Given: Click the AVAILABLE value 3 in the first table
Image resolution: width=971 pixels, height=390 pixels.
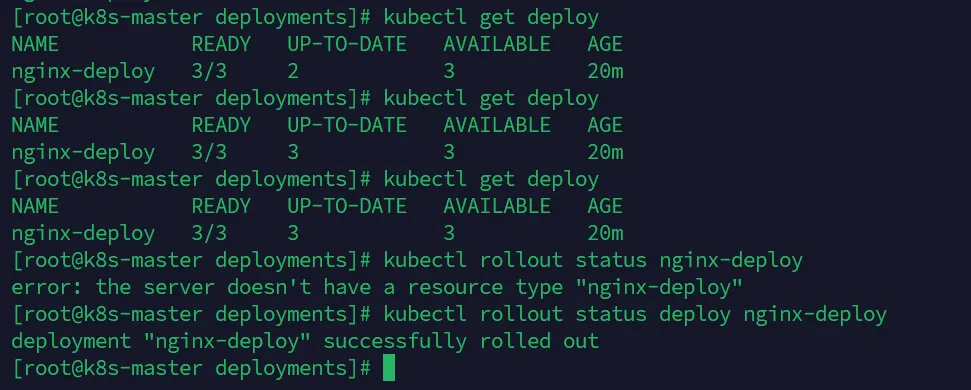Looking at the screenshot, I should pos(449,72).
